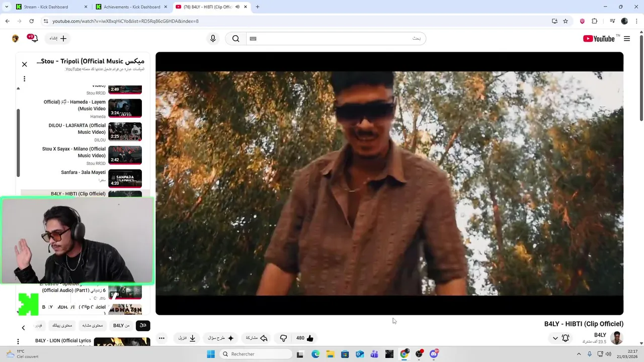This screenshot has width=644, height=362.
Task: Expand subscription options chevron next to bell
Action: tap(555, 338)
